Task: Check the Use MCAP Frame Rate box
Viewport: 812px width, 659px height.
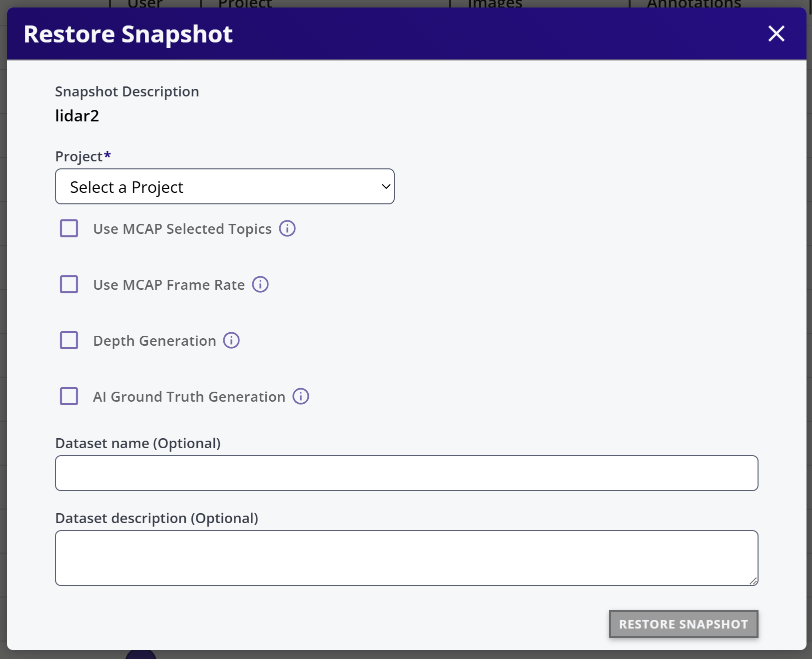Action: [x=69, y=284]
